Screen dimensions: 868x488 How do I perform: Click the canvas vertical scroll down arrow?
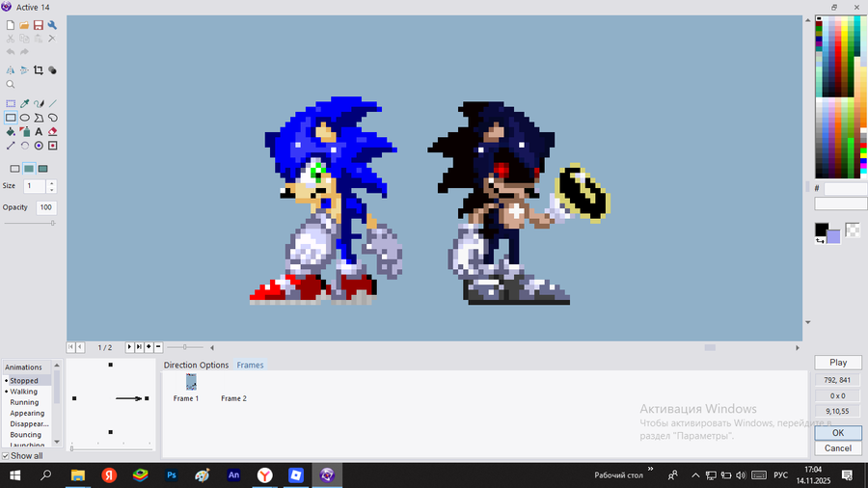807,322
